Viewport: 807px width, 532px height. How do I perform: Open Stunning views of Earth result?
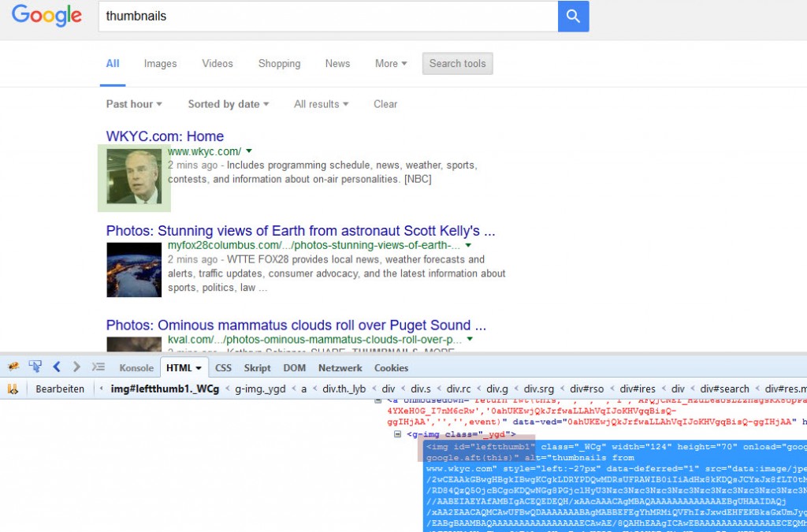pos(300,230)
